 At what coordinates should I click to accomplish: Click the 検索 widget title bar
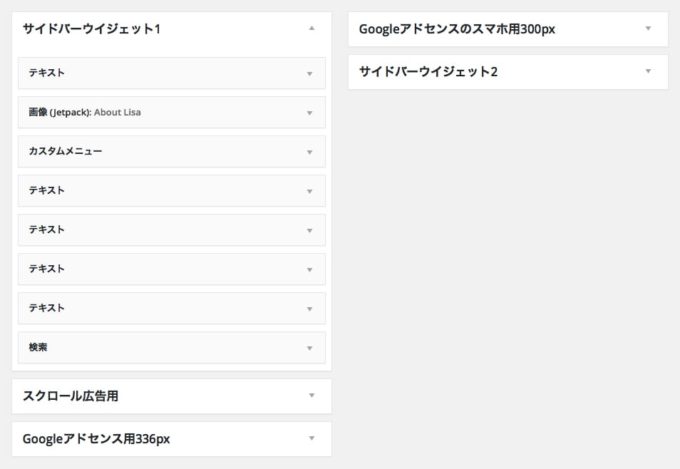(172, 348)
